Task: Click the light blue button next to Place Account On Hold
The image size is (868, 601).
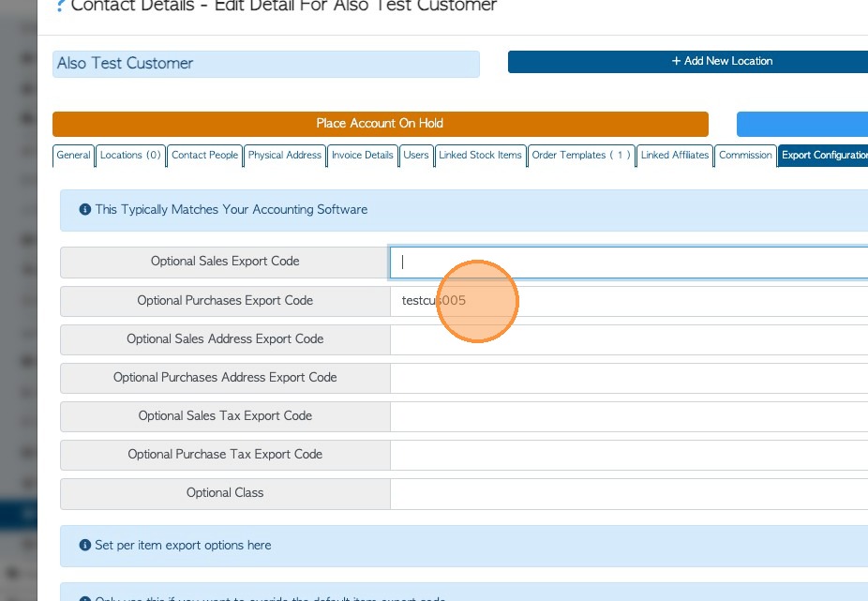Action: click(802, 124)
